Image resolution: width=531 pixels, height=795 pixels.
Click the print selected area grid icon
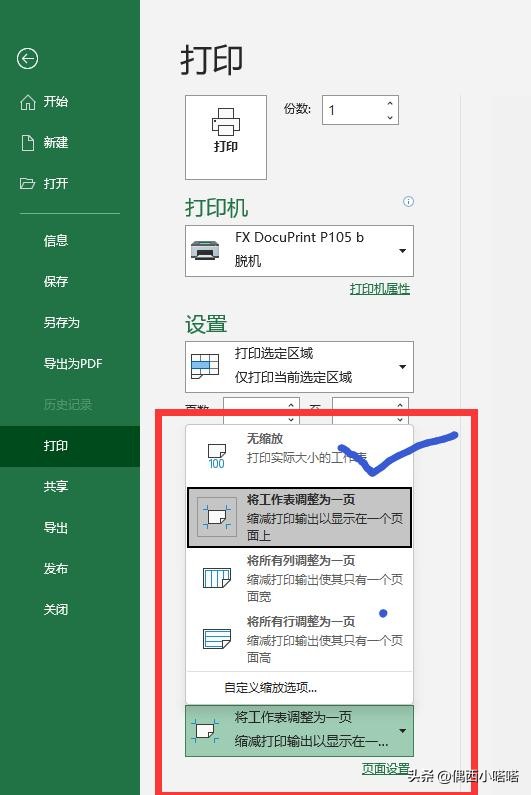coord(205,366)
